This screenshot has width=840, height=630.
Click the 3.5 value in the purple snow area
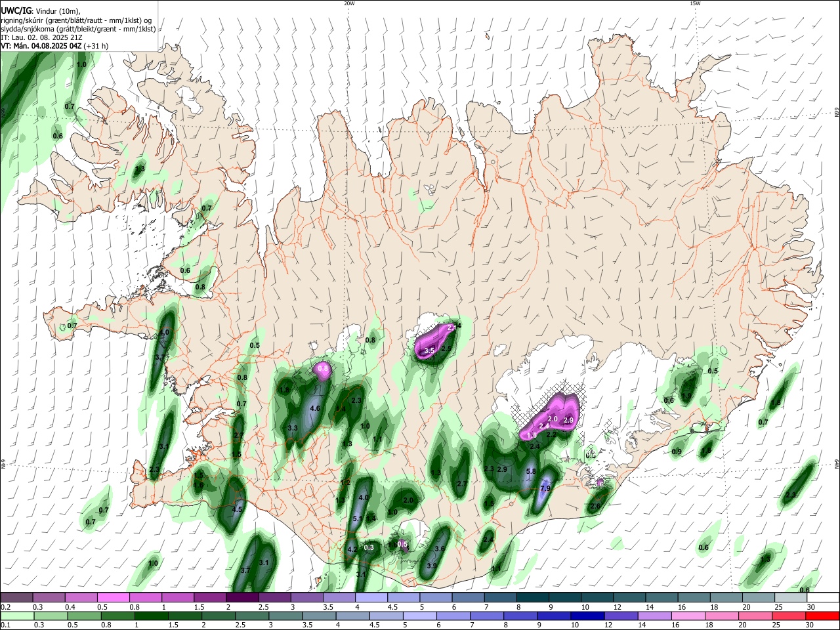point(430,351)
